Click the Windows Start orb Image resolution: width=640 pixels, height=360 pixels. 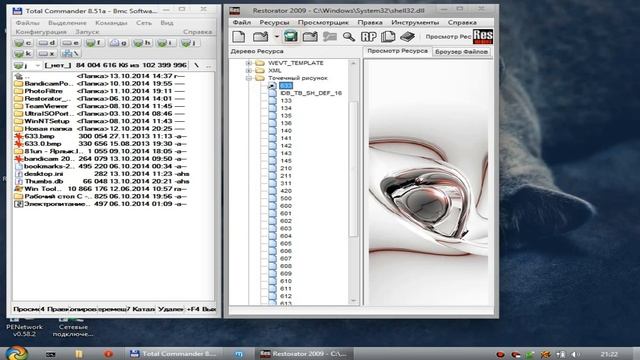pyautogui.click(x=16, y=353)
